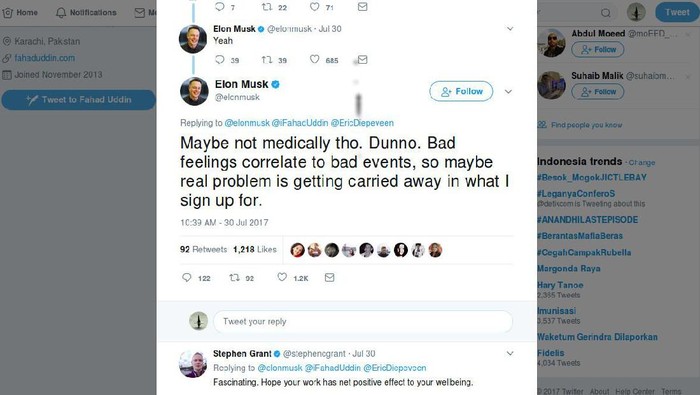This screenshot has width=700, height=395.
Task: Open Stephen Grant tweet options chevron
Action: 510,353
